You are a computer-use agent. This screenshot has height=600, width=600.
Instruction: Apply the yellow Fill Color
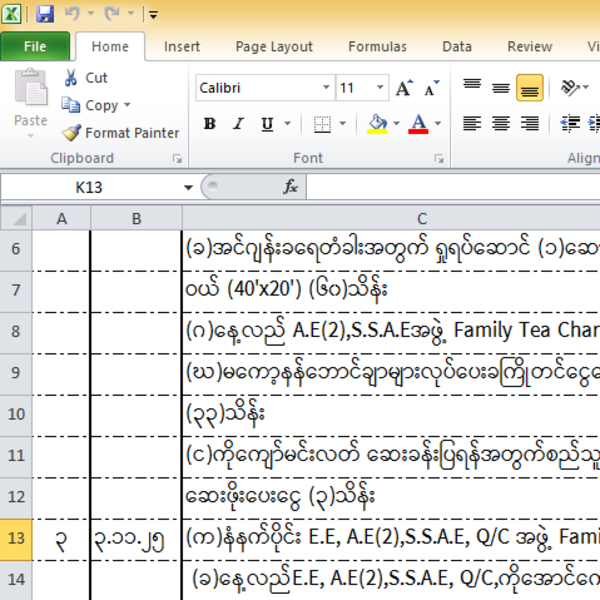click(377, 124)
